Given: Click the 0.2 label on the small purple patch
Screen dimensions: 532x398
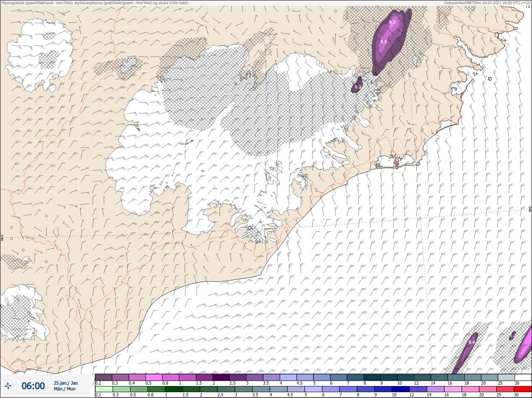Looking at the screenshot, I should point(359,86).
